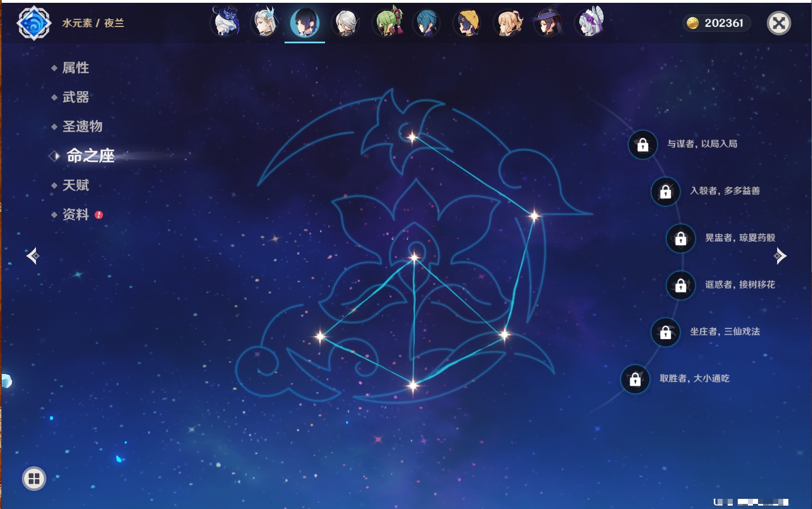The width and height of the screenshot is (812, 509).
Task: Open the four-square grid menu button
Action: coord(34,479)
